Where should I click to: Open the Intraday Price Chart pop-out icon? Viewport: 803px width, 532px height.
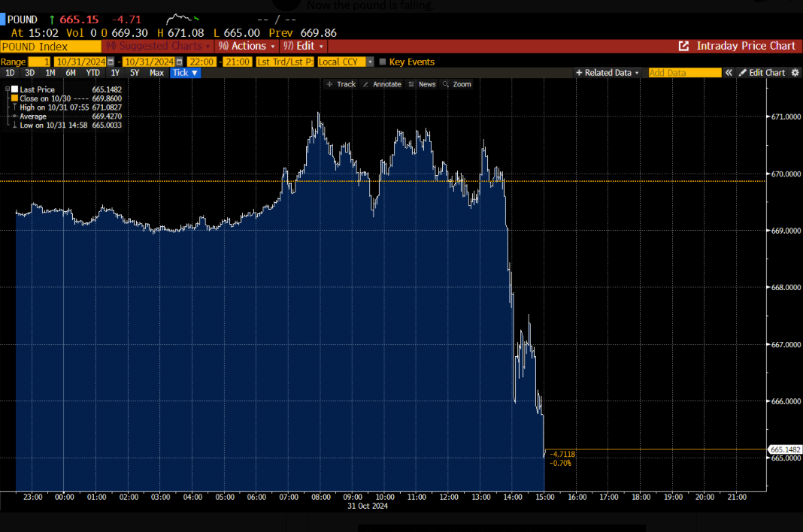[683, 46]
